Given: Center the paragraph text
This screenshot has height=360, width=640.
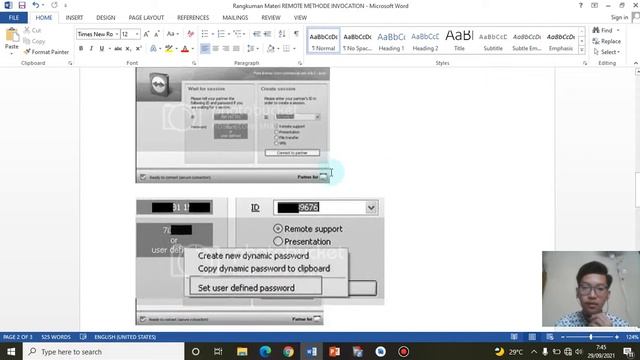Looking at the screenshot, I should pyautogui.click(x=216, y=49).
